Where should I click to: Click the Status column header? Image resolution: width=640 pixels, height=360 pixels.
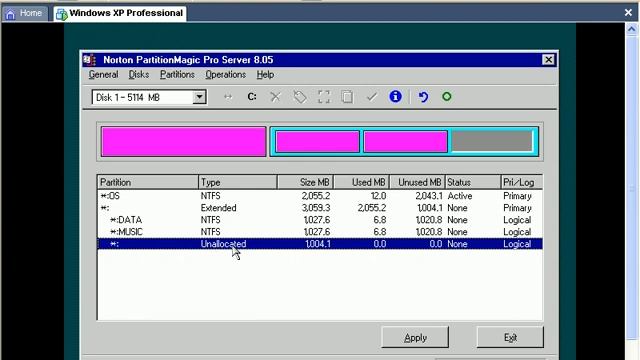[x=473, y=182]
